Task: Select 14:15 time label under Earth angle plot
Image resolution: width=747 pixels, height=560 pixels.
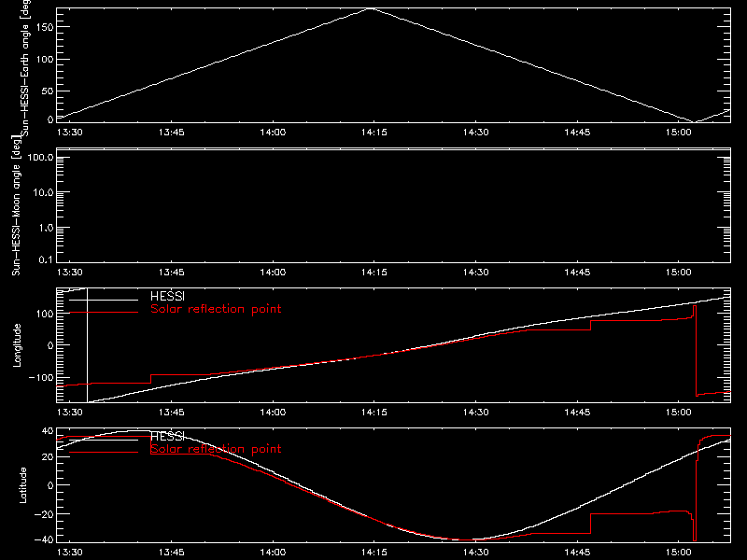Action: [x=374, y=133]
